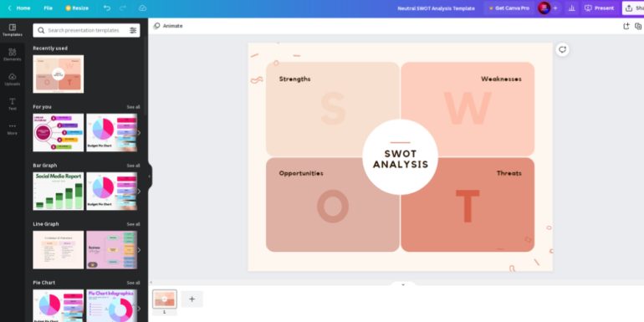Open Animate options
This screenshot has width=644, height=322.
168,26
